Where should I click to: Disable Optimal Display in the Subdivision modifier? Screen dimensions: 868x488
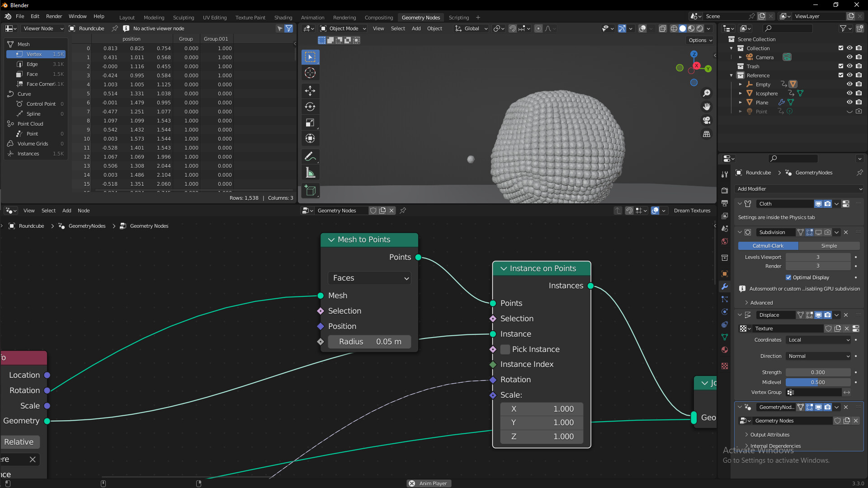[x=789, y=277]
